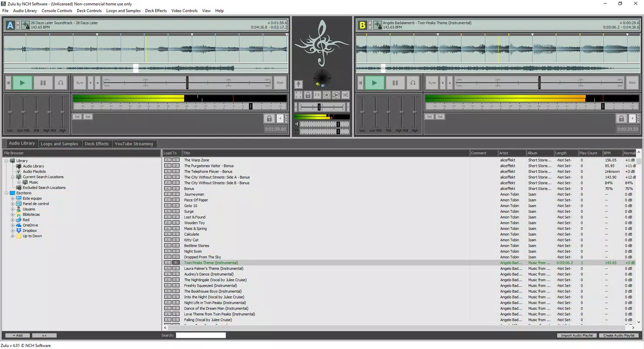Toggle the padlock button in center console
Screen dimensions: 644x349
click(x=308, y=95)
